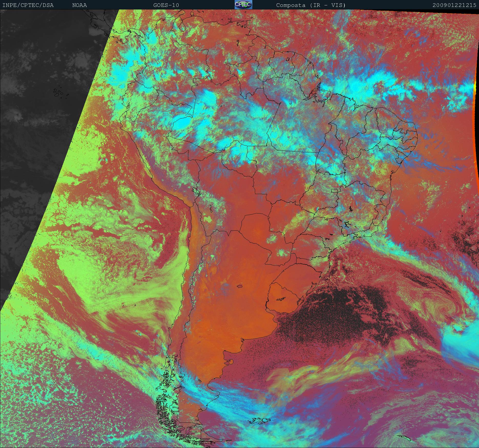The height and width of the screenshot is (448, 479).
Task: Click the Composta (IR - VIS) title
Action: point(311,5)
